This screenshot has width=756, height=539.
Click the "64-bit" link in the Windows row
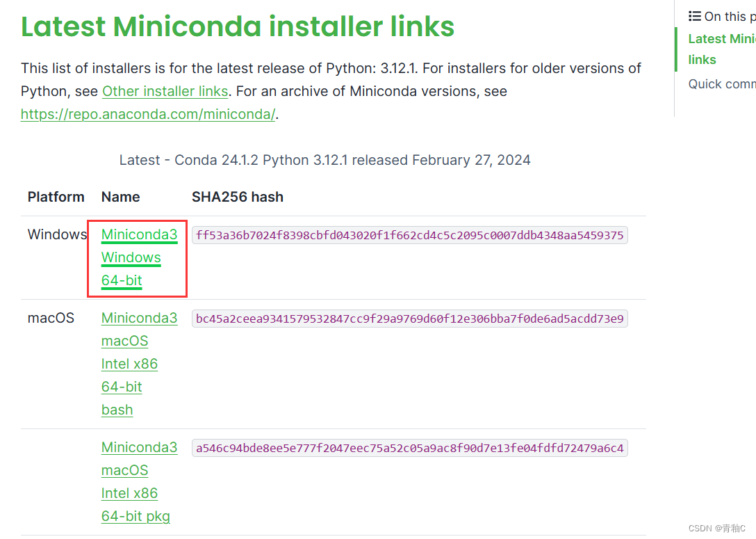[121, 280]
